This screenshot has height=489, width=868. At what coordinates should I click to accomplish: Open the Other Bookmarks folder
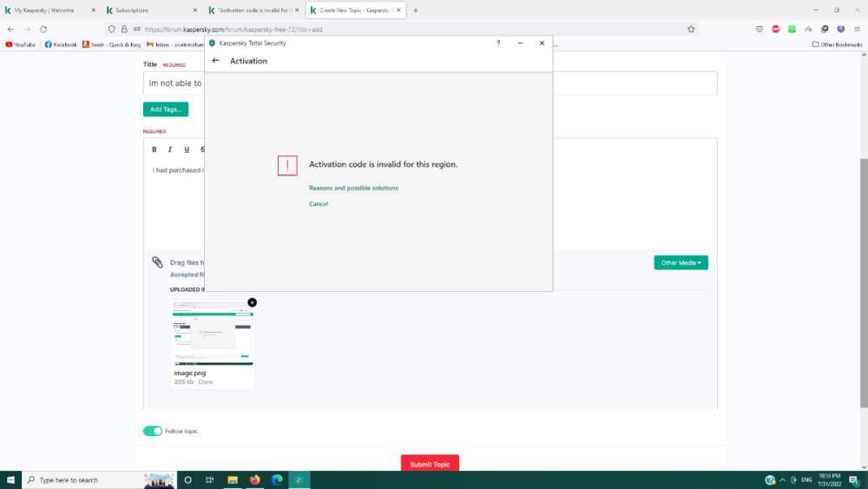837,44
